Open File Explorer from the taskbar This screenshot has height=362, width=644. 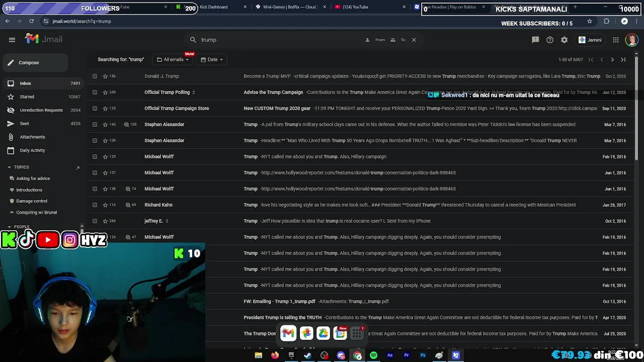pyautogui.click(x=258, y=355)
